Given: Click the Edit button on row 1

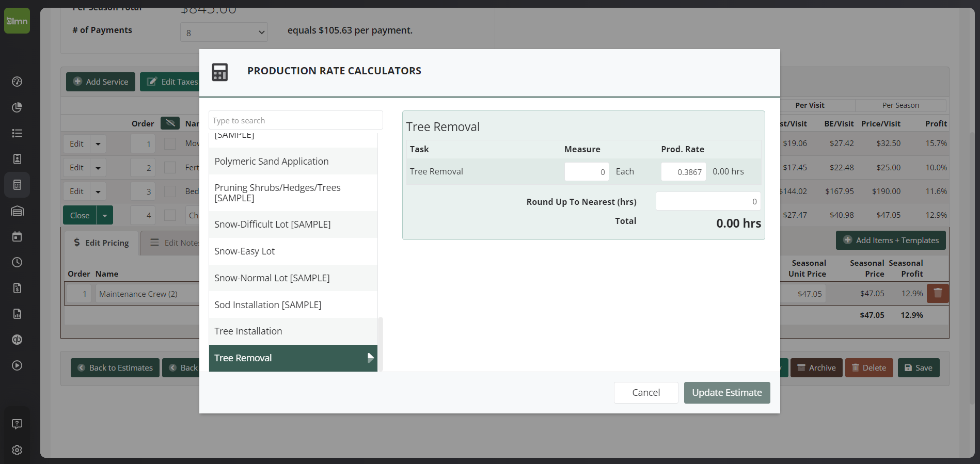Looking at the screenshot, I should pos(76,143).
